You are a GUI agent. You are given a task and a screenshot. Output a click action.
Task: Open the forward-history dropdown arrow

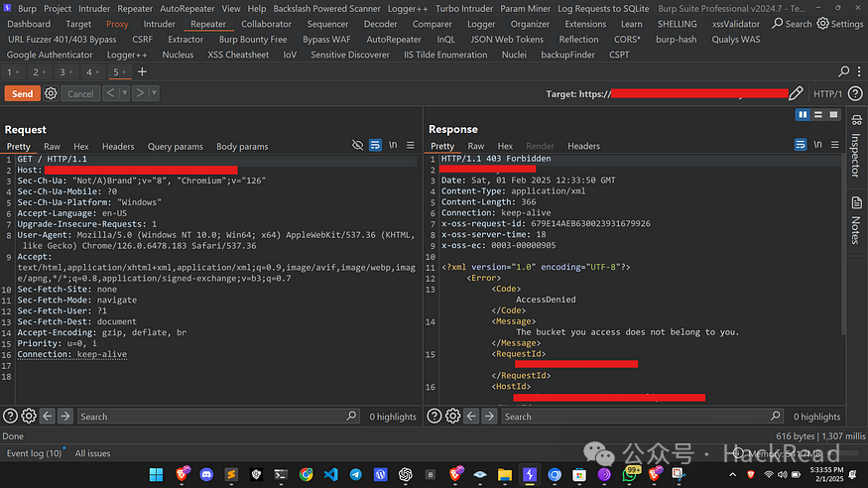click(x=154, y=93)
